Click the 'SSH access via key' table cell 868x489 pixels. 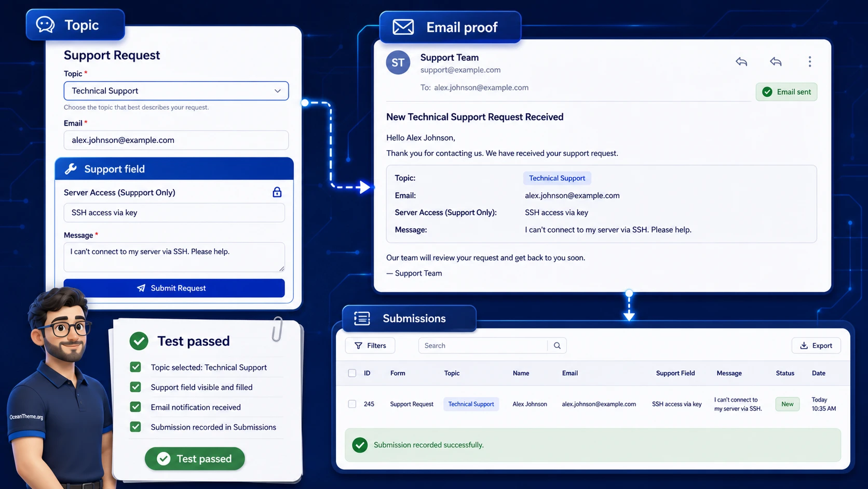click(x=676, y=404)
